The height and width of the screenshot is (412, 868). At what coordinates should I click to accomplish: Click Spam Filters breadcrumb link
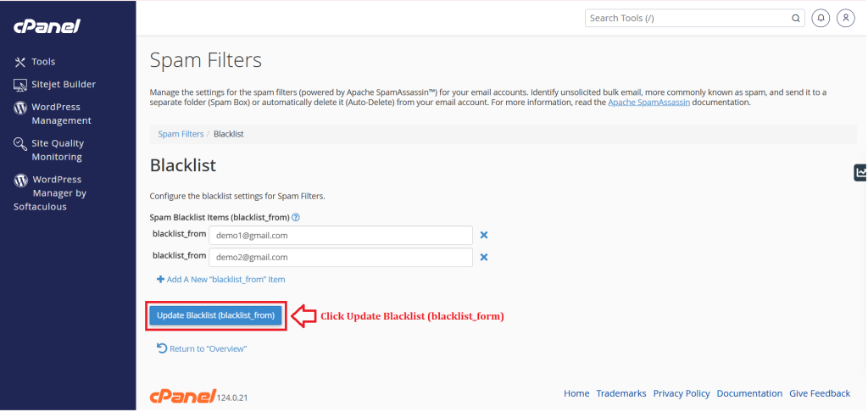click(181, 134)
